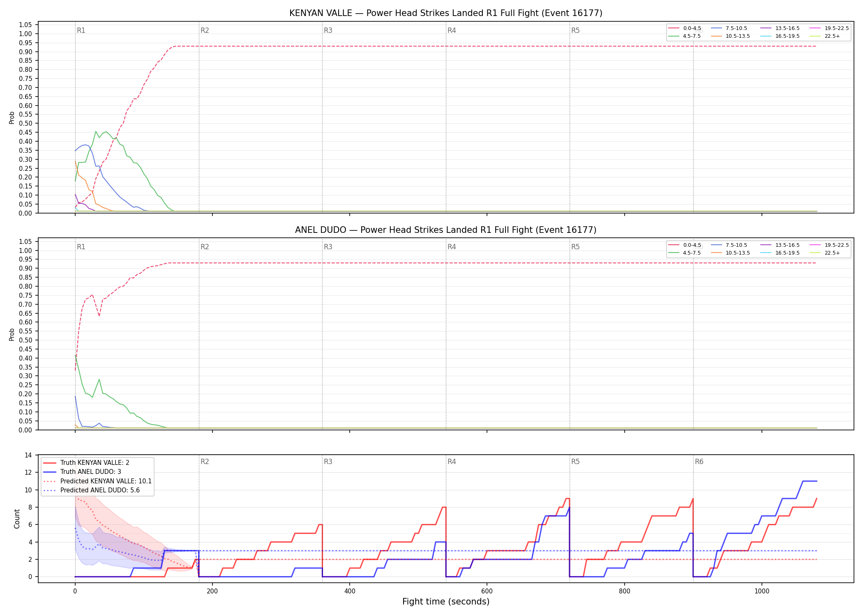This screenshot has height=616, width=863.
Task: Select '19.5-22.5' legend entry in ANEL DUDO chart
Action: [829, 245]
